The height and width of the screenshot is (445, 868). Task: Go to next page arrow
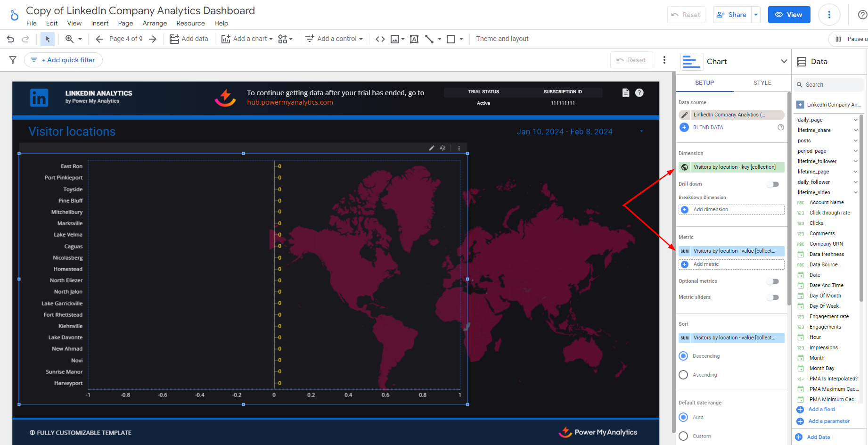click(153, 39)
